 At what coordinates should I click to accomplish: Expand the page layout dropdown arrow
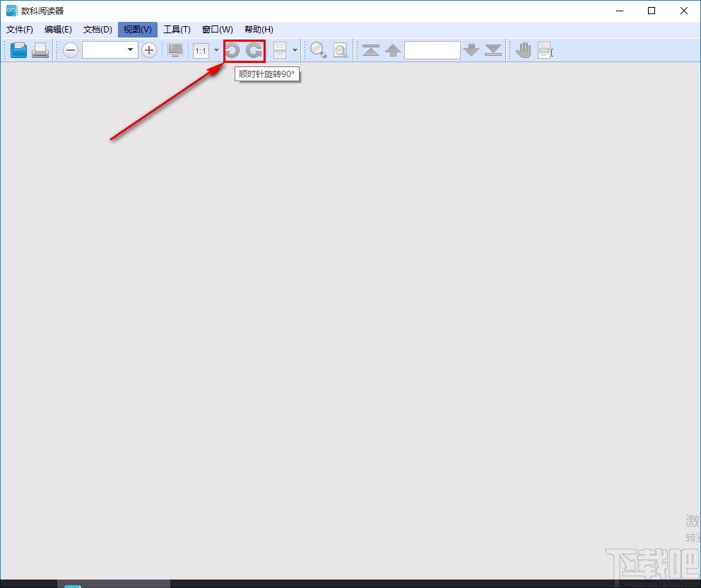[295, 50]
